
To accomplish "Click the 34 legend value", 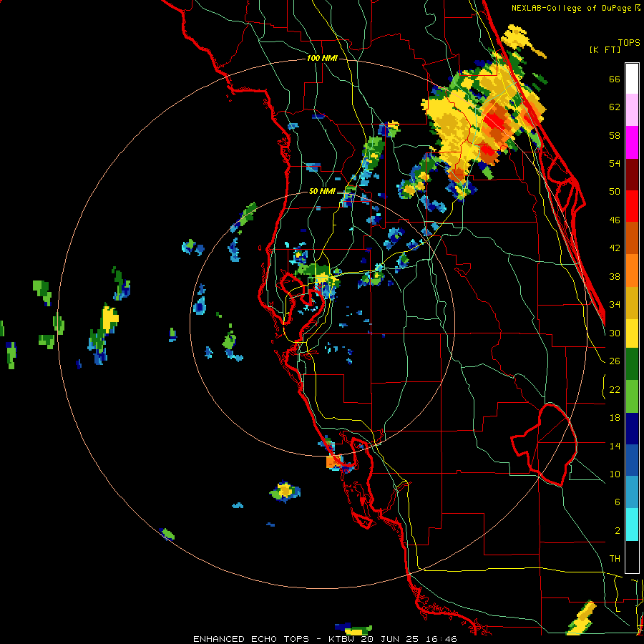I will [x=615, y=305].
